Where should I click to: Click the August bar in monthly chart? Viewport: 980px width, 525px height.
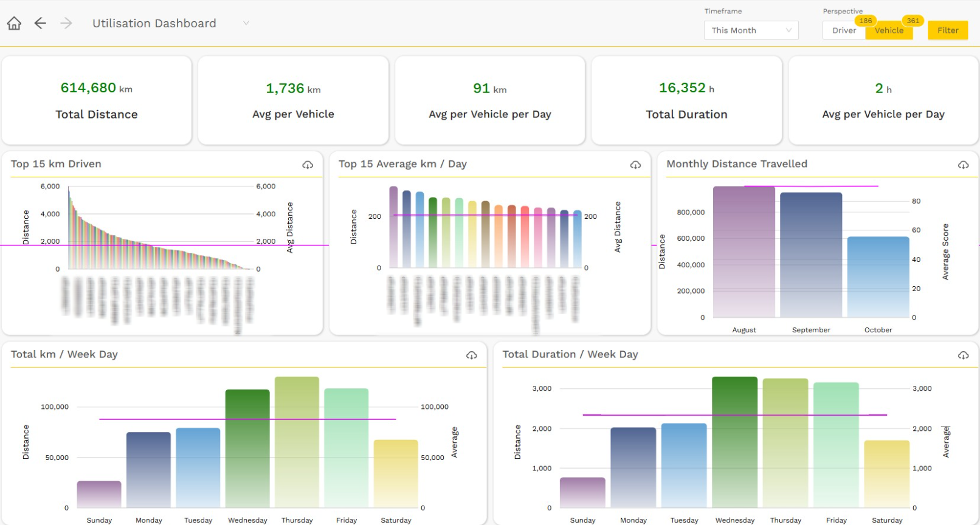[x=744, y=252]
